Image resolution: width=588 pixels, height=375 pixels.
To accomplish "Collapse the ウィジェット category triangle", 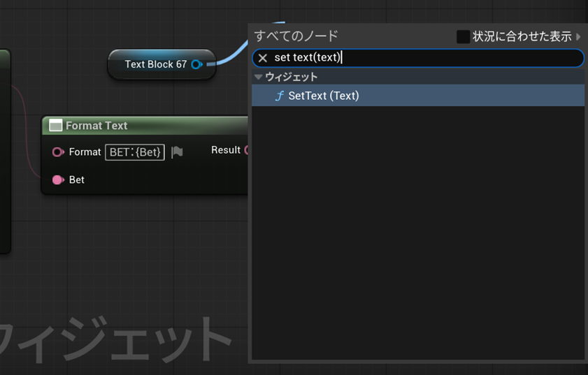I will click(x=259, y=77).
